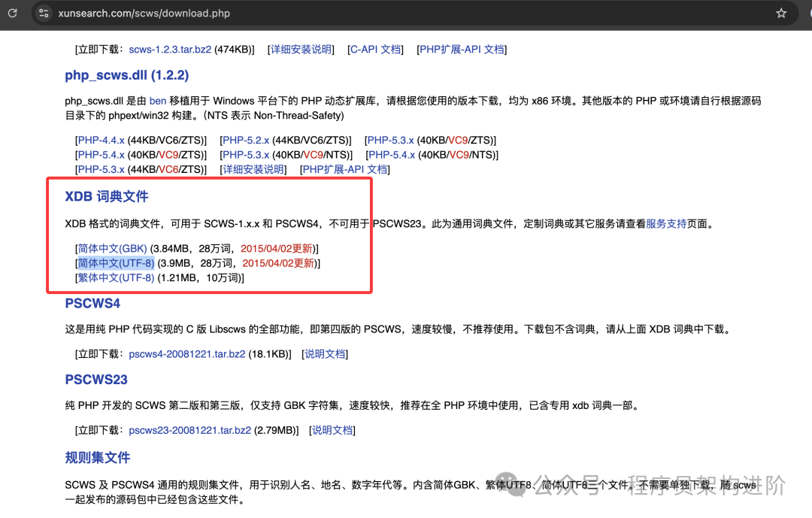Open the PSCWS23 heading
Image resolution: width=812 pixels, height=518 pixels.
[x=96, y=380]
